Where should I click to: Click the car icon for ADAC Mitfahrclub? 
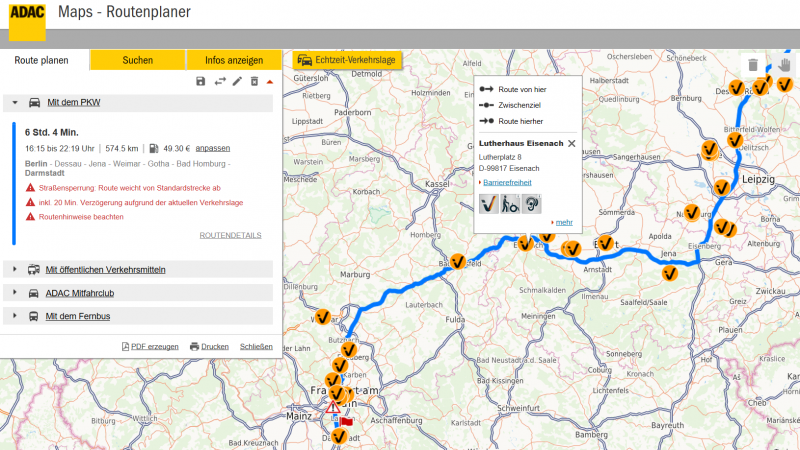point(34,293)
